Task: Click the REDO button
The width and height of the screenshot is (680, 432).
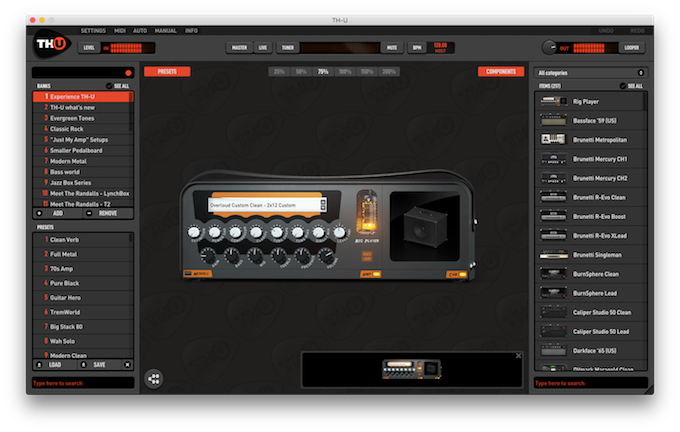Action: [637, 30]
